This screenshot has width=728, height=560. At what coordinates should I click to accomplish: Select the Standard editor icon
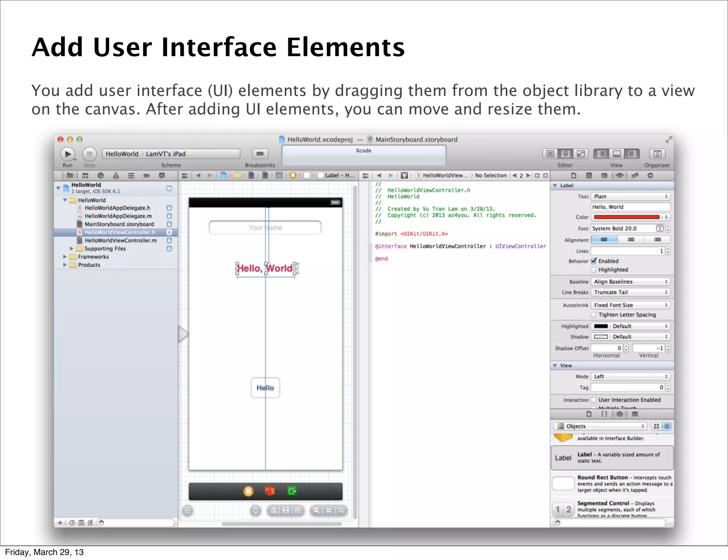tap(550, 154)
